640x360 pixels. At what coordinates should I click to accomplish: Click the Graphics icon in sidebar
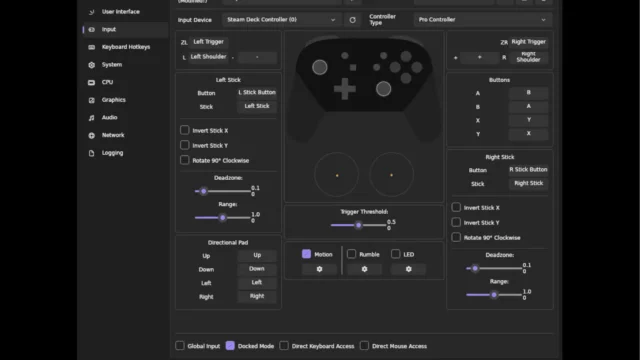point(91,100)
